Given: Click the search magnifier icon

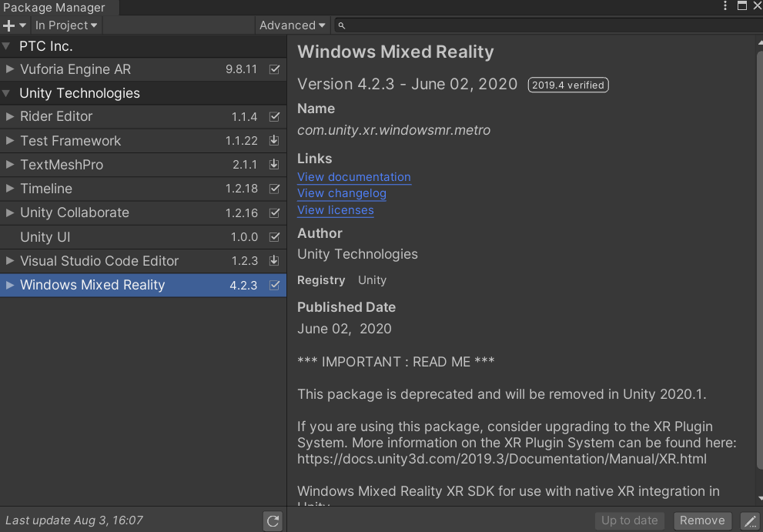Looking at the screenshot, I should pos(342,25).
